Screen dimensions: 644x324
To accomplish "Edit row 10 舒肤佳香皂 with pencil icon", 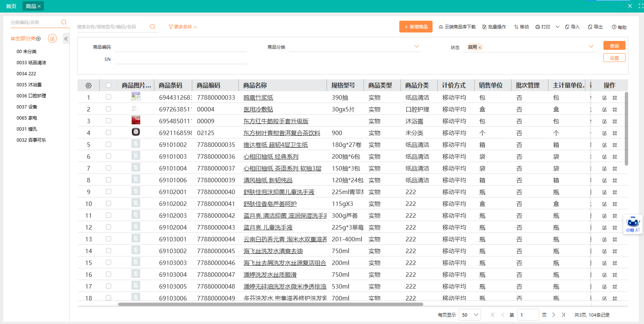I will coord(605,204).
